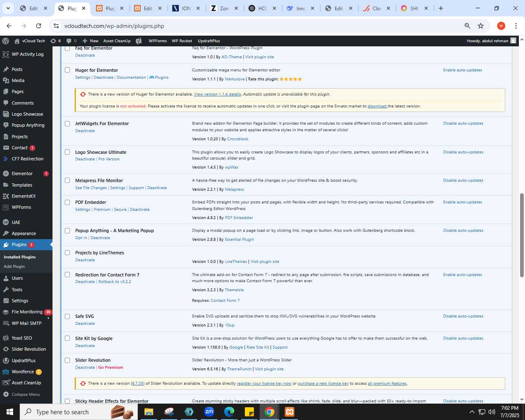The width and height of the screenshot is (525, 420).
Task: Click the Yoast SEO icon in admin bar
Action: pos(139,41)
